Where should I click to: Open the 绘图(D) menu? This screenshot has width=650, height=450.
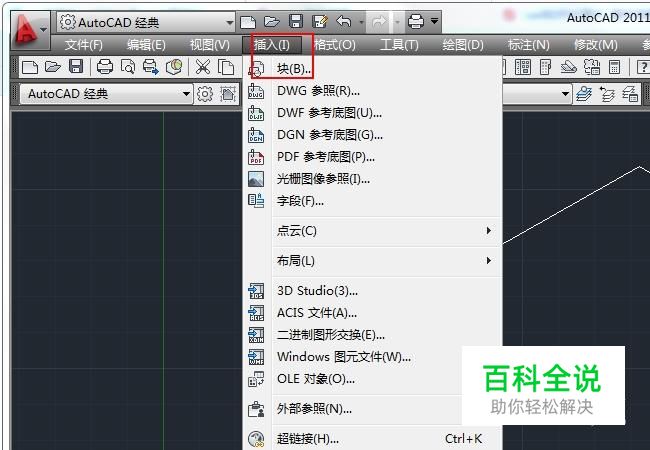(463, 44)
